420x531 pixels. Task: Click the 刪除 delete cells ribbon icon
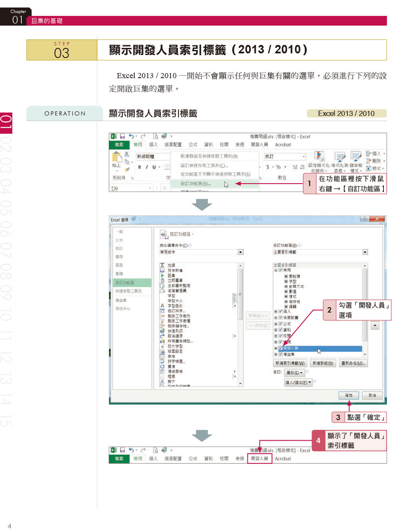point(375,161)
